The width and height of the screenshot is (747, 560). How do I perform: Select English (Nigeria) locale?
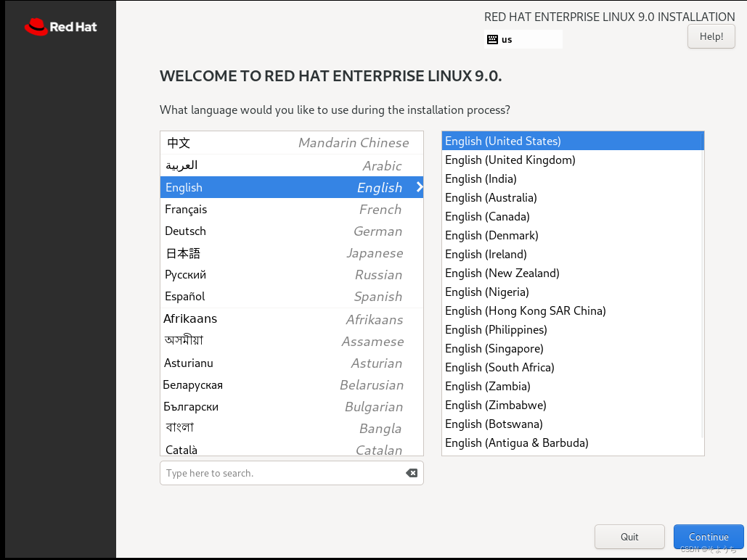coord(573,292)
